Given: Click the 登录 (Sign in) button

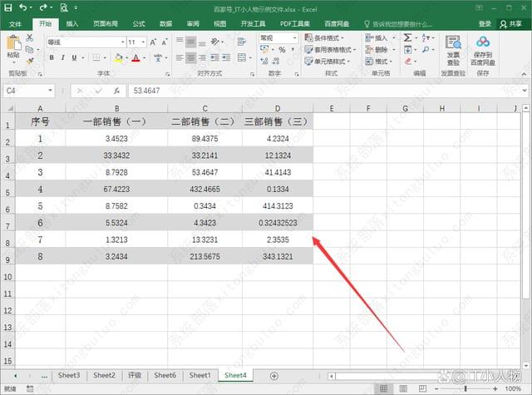Looking at the screenshot, I should (485, 24).
